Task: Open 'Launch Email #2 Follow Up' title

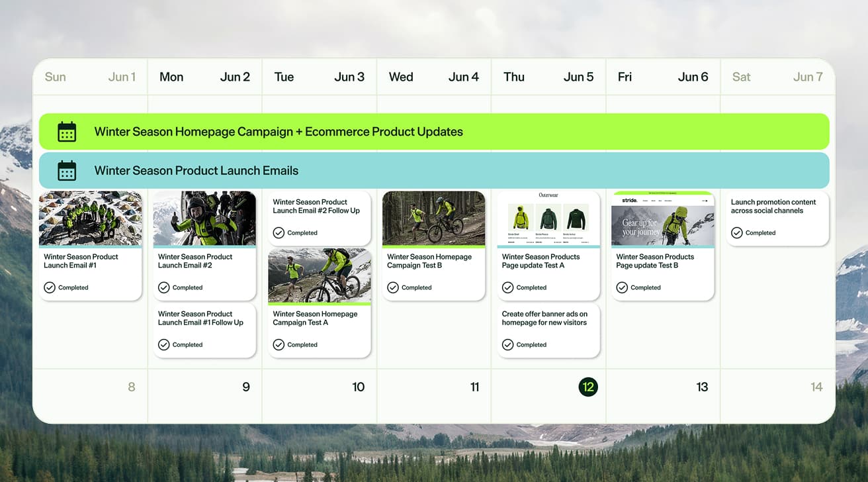Action: pos(316,207)
